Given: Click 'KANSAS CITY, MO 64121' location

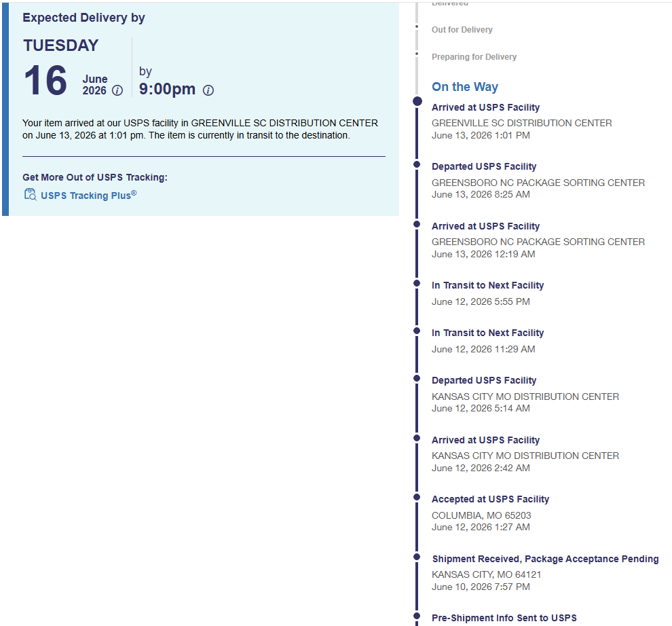Looking at the screenshot, I should (x=487, y=574).
